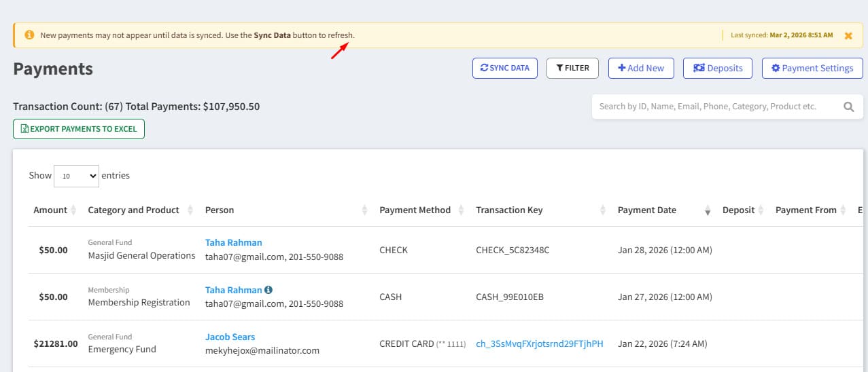The width and height of the screenshot is (868, 372).
Task: Click the $21281.00 amount cell
Action: (56, 343)
